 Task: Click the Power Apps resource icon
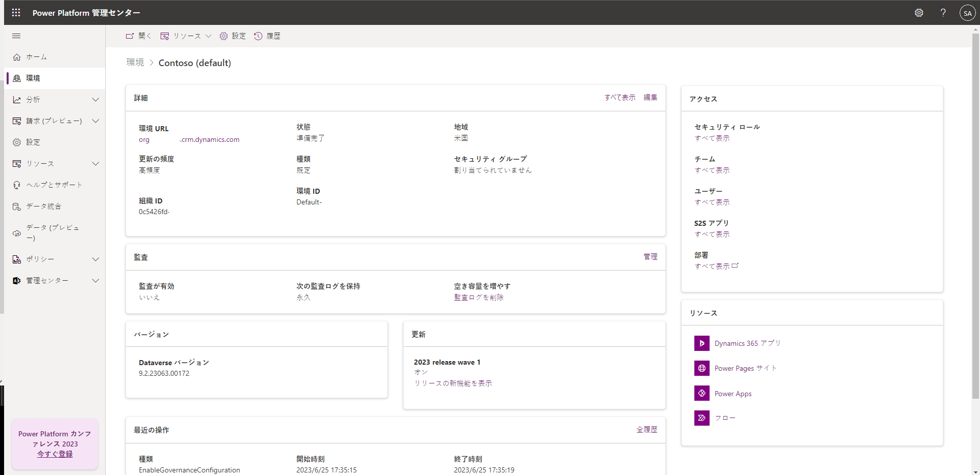[x=702, y=393]
